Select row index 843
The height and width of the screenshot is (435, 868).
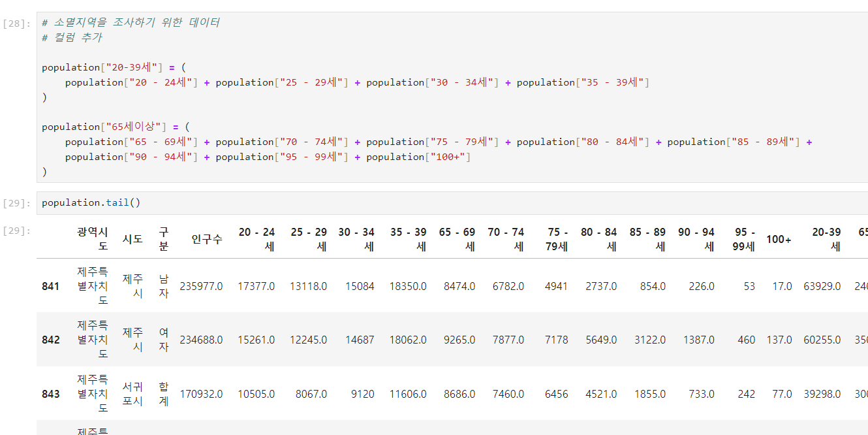click(x=50, y=394)
